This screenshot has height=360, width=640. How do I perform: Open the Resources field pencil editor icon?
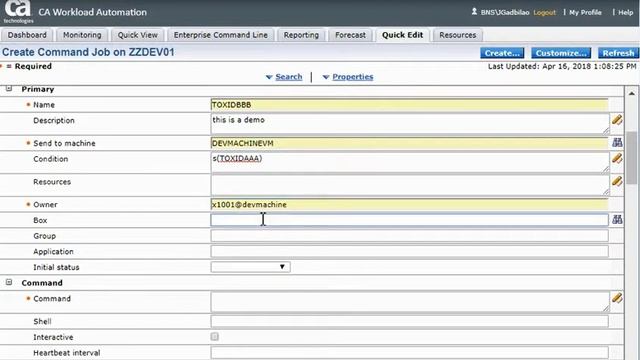click(617, 181)
